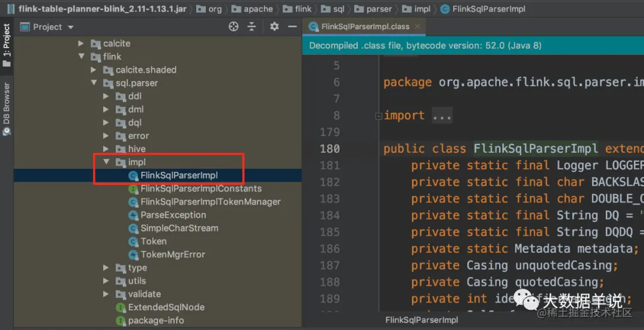Screen dimensions: 644x330
Task: Select TokenMgrError class in tree
Action: [x=173, y=254]
